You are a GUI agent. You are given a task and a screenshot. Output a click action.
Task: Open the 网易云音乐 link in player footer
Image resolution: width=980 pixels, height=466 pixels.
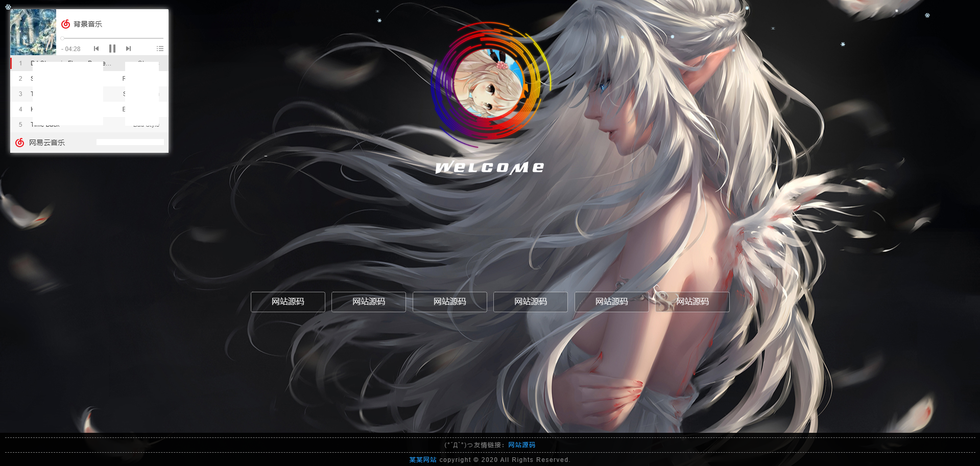pyautogui.click(x=47, y=143)
